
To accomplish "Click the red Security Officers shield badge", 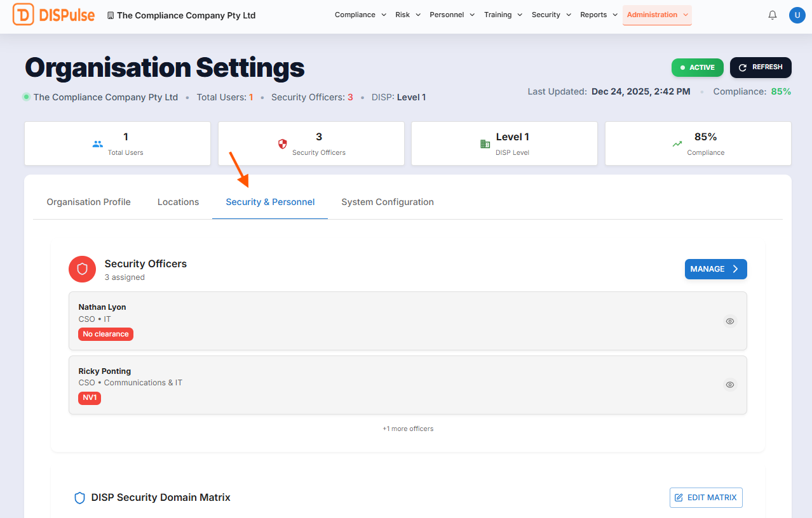I will [x=82, y=269].
